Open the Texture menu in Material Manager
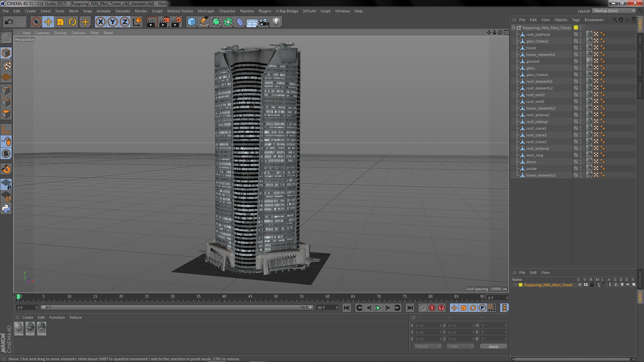The width and height of the screenshot is (644, 362). click(75, 317)
